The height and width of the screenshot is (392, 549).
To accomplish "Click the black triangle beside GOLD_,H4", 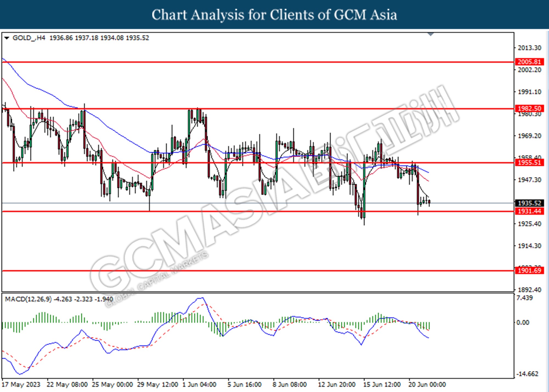I will [7, 38].
